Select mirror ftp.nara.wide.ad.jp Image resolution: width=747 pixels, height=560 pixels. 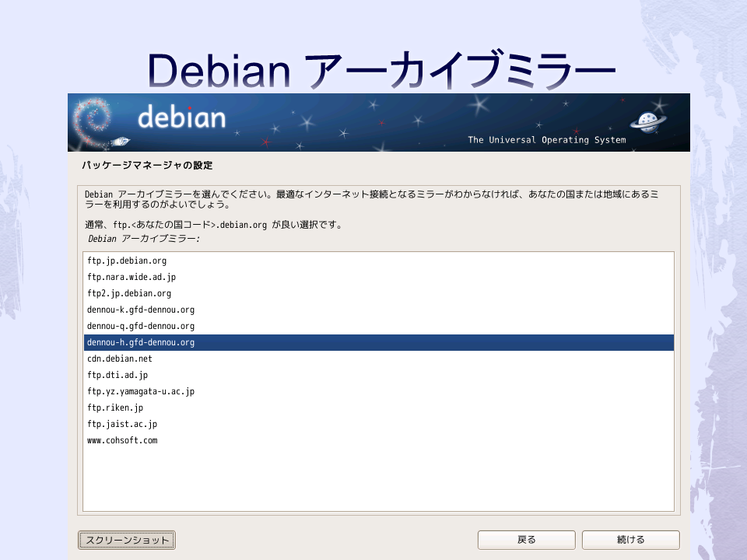379,277
